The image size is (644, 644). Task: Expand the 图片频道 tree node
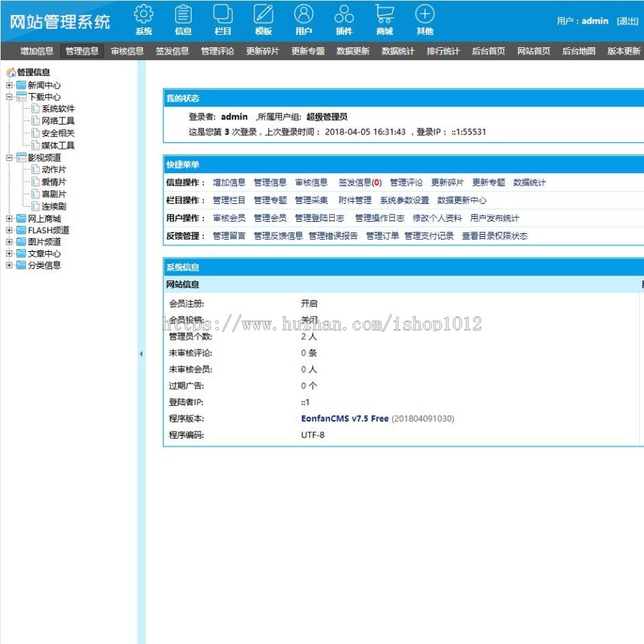click(9, 242)
